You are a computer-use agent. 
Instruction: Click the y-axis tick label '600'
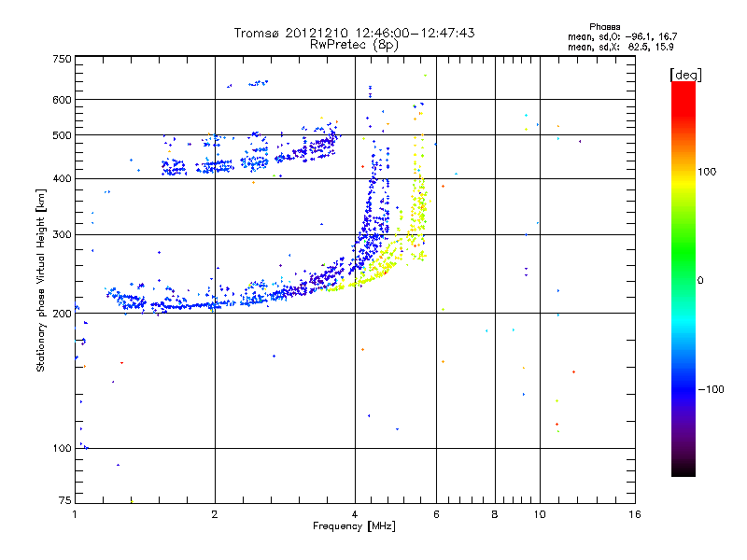[62, 100]
